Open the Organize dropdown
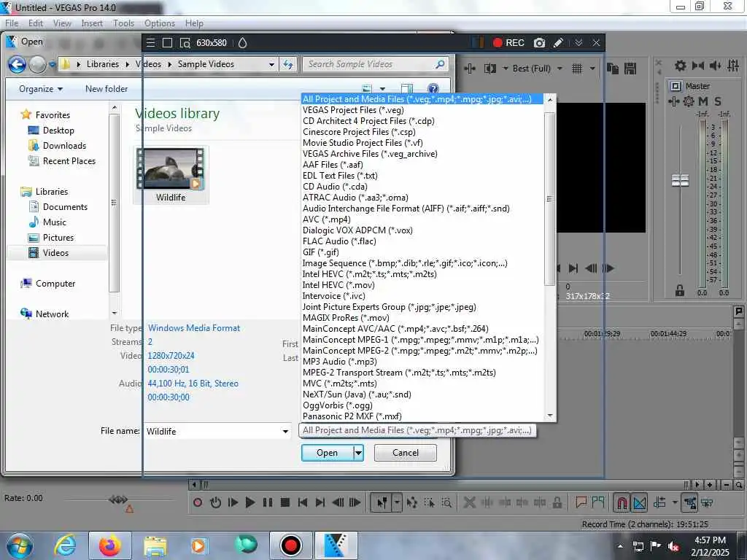This screenshot has width=747, height=560. (41, 89)
